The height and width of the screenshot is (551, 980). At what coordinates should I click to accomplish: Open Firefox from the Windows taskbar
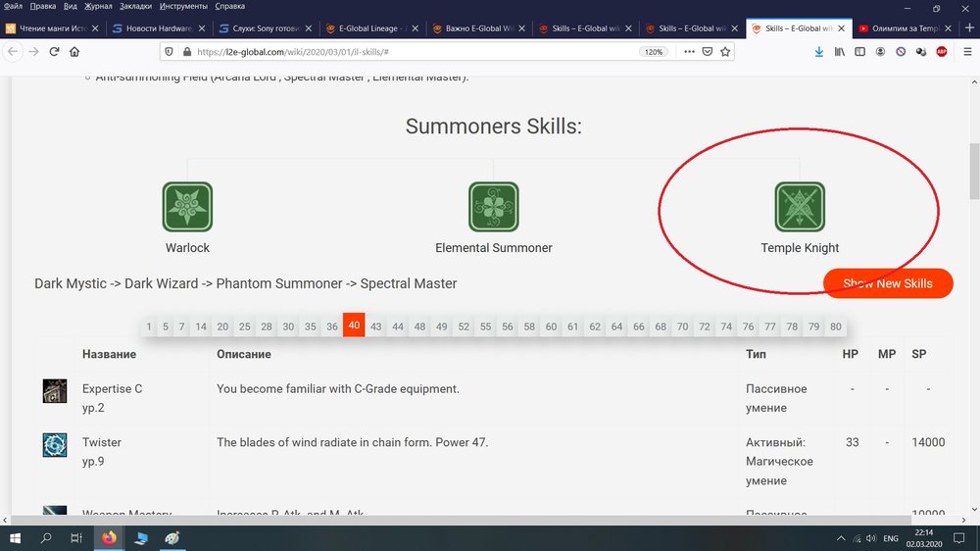[108, 538]
